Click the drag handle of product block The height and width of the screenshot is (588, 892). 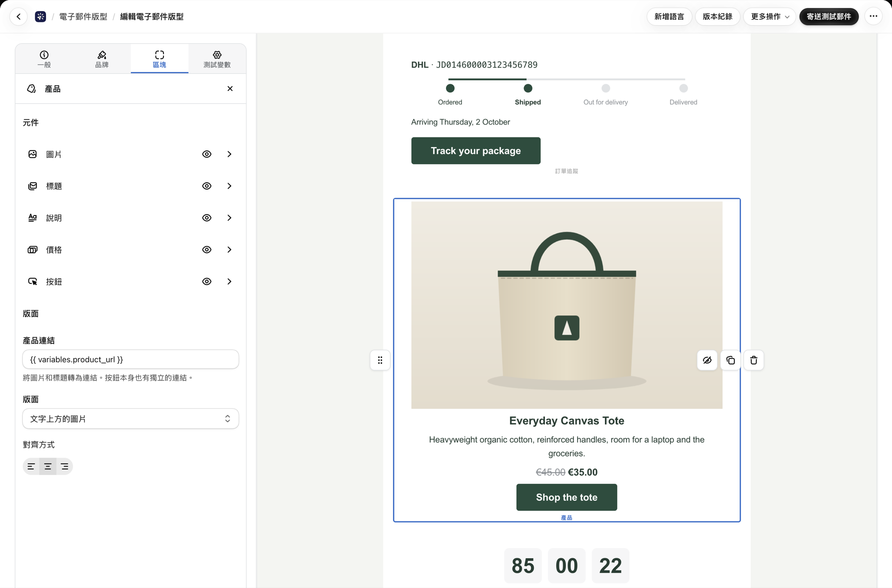[380, 360]
